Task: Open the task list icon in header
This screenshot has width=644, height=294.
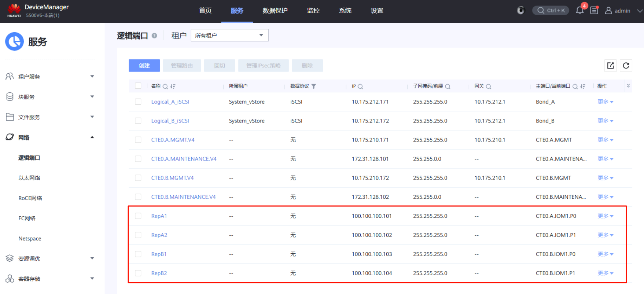Action: pyautogui.click(x=594, y=11)
